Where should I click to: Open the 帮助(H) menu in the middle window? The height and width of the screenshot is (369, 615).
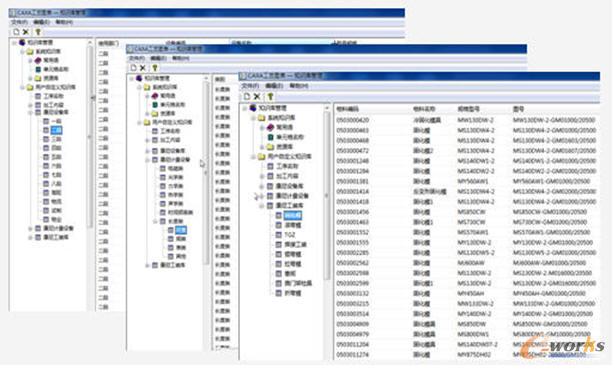180,58
